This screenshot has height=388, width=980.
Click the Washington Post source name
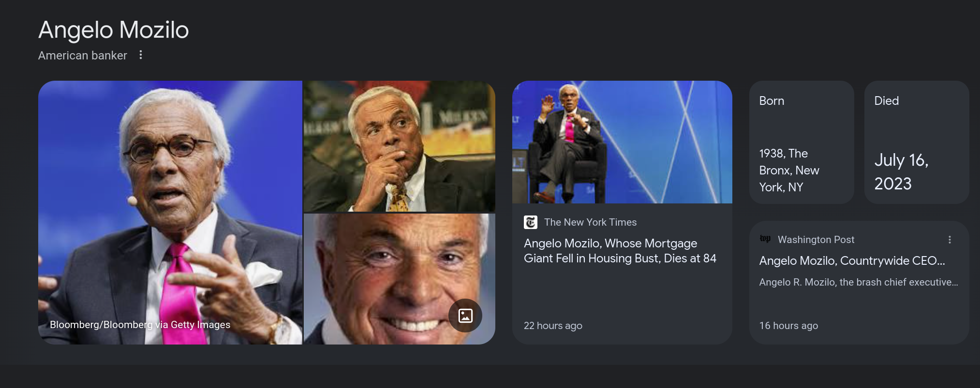(x=816, y=240)
